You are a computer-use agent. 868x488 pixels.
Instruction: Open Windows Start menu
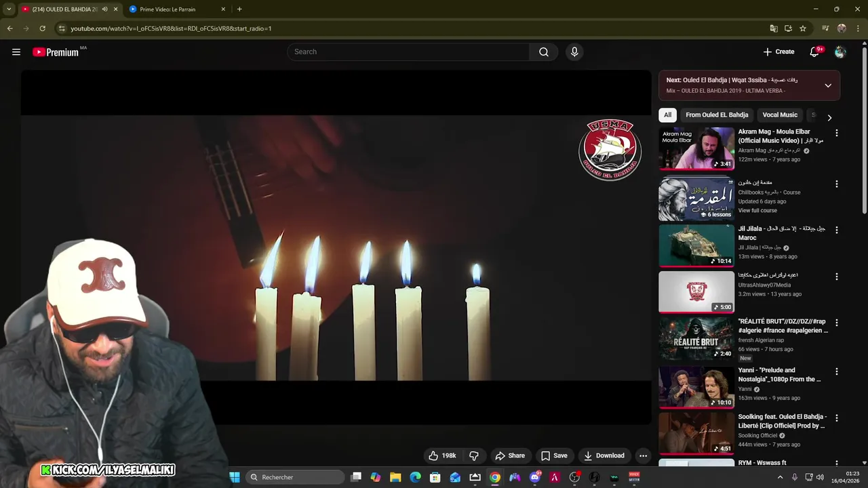click(x=235, y=477)
